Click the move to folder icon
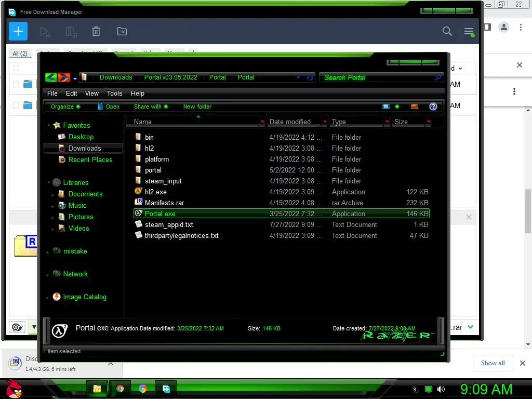 (122, 32)
